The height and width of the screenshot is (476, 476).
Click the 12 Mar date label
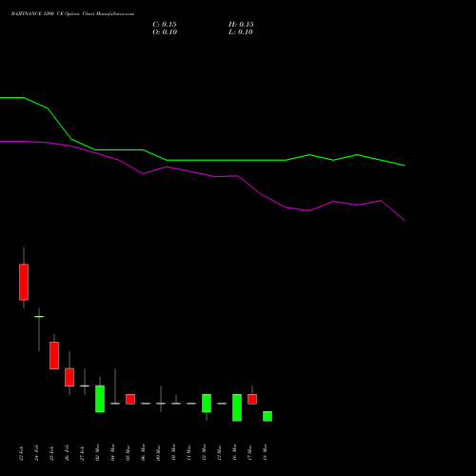coord(204,452)
